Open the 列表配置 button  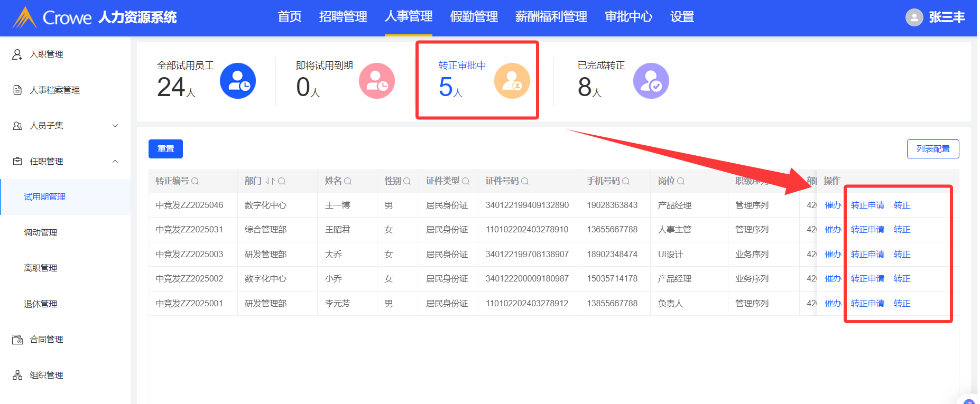(x=932, y=149)
